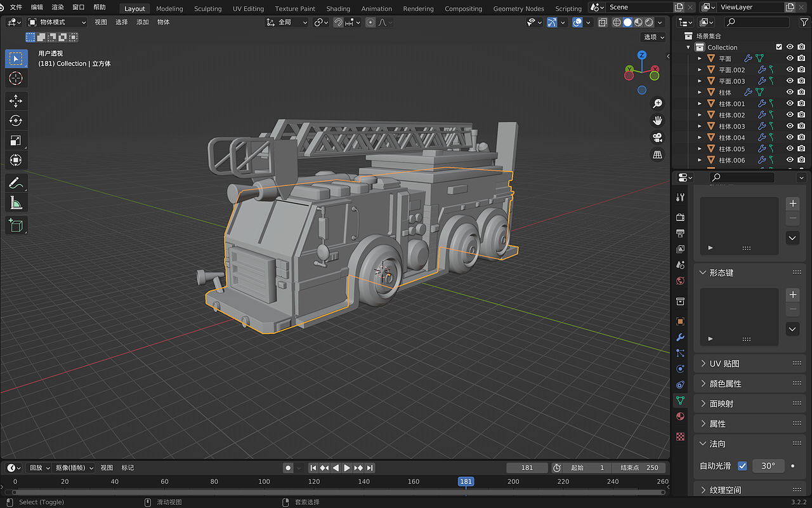Open the 选项 options dropdown
The width and height of the screenshot is (812, 508).
point(653,37)
